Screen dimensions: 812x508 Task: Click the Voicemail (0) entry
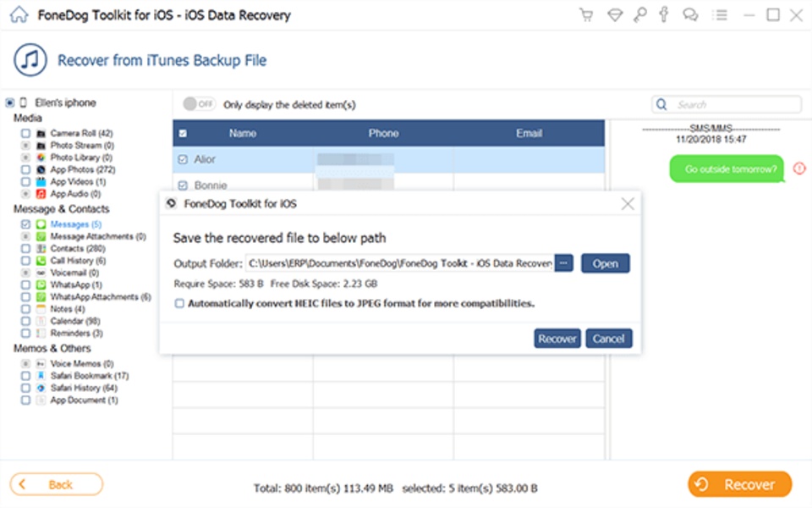(x=74, y=273)
